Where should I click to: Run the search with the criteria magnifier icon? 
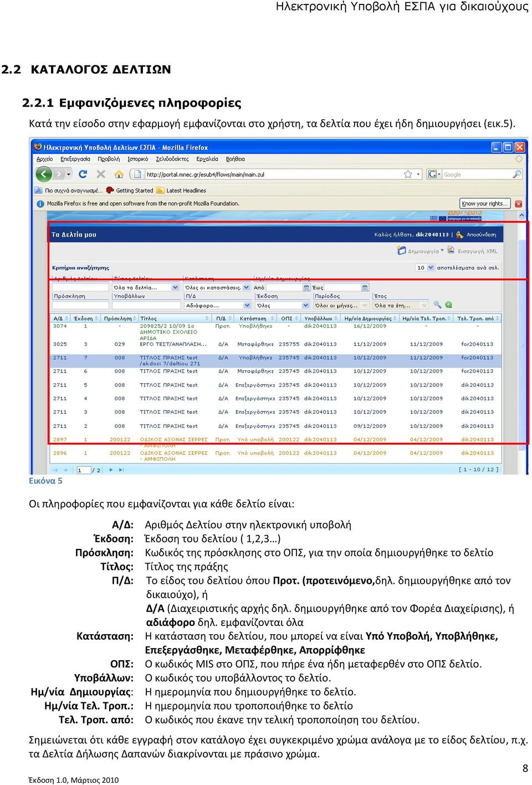click(437, 304)
